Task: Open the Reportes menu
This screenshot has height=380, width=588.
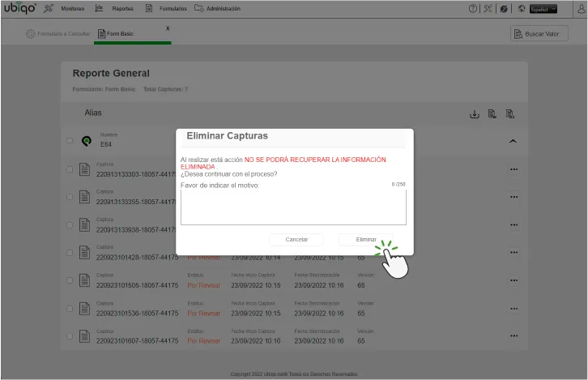Action: (x=122, y=8)
